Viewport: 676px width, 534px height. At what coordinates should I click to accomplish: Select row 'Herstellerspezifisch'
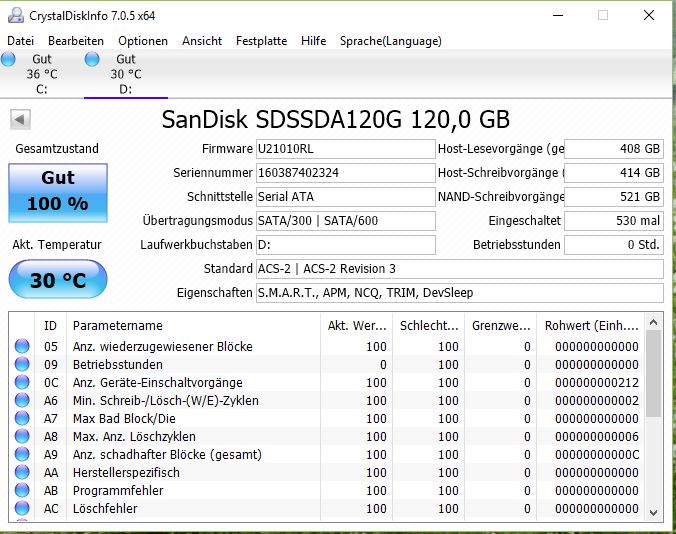327,472
